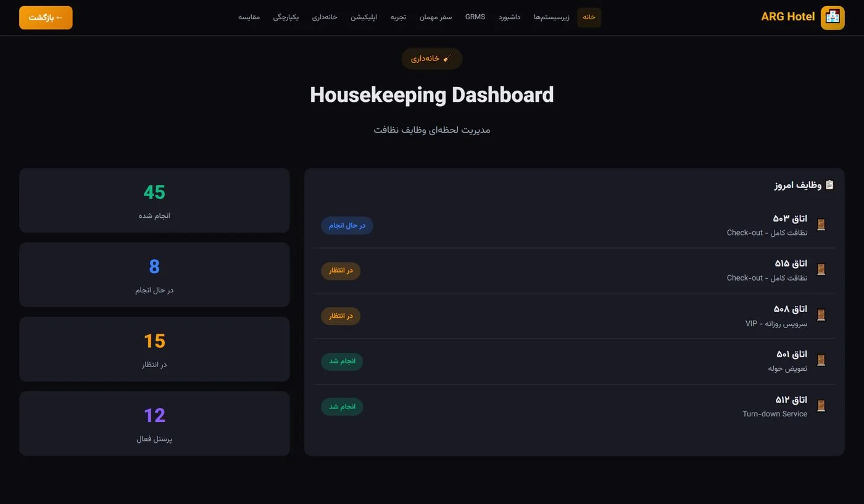The width and height of the screenshot is (864, 504).
Task: Click the 15 در انتظار stat card
Action: pyautogui.click(x=154, y=349)
